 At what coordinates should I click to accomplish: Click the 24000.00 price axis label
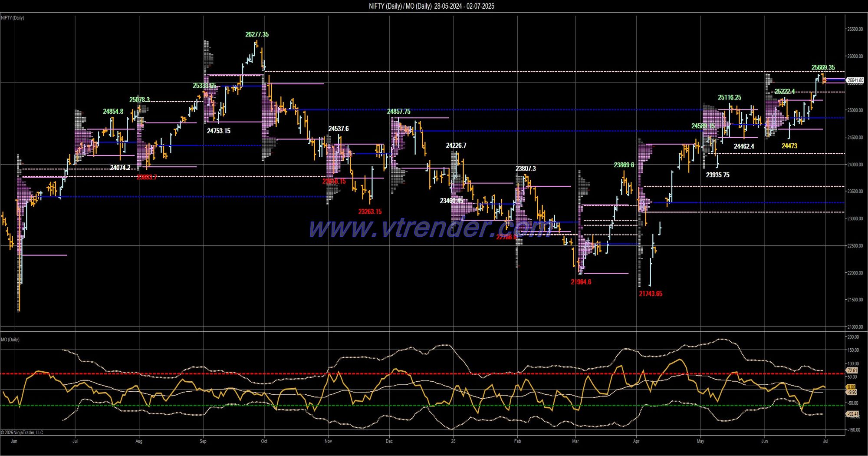(x=855, y=165)
